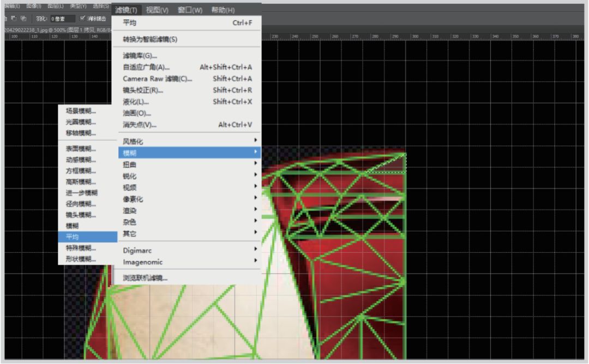Click the 羽化 feather input field
Screen dimensions: 589x364
coord(63,19)
